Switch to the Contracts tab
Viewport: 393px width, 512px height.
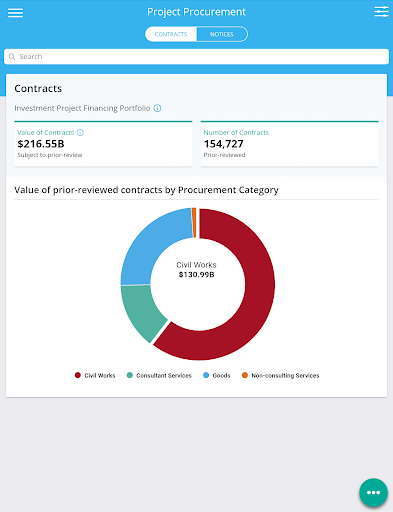(171, 34)
